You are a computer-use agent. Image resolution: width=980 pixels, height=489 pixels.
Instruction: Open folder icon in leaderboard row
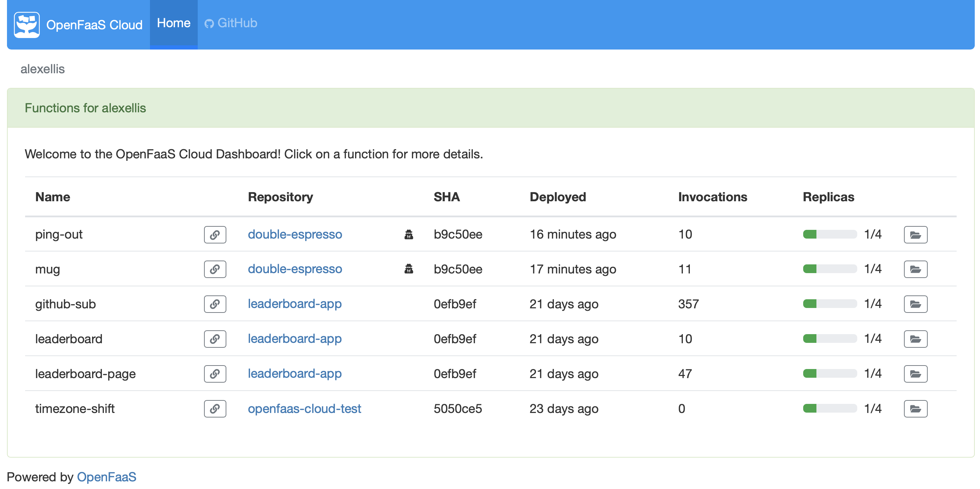915,339
